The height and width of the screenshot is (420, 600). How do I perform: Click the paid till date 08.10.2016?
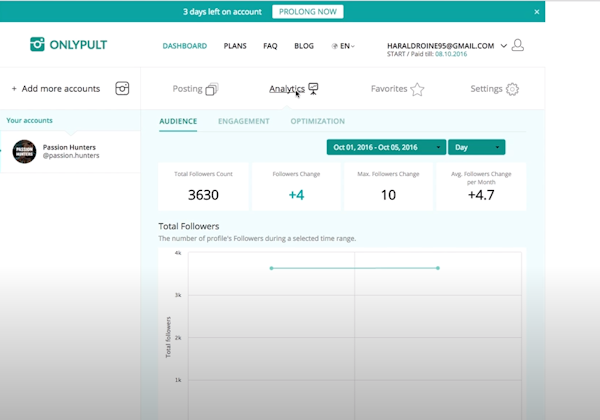tap(451, 54)
